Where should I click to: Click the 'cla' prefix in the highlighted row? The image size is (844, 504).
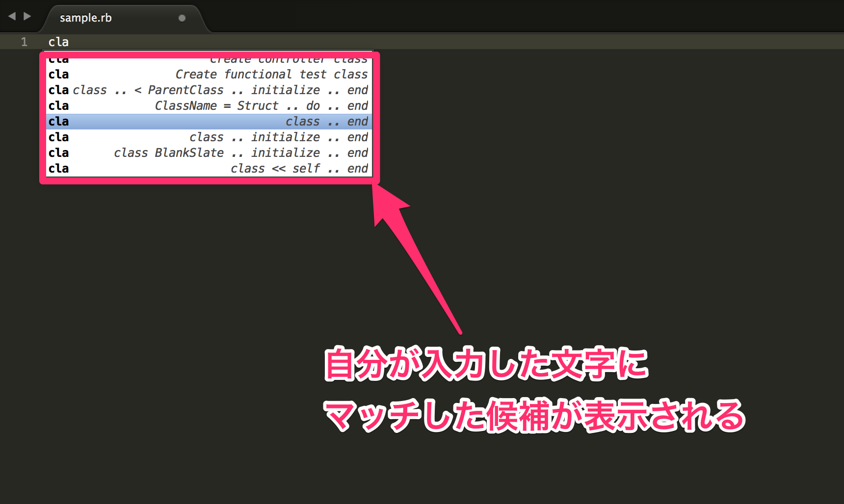(58, 122)
